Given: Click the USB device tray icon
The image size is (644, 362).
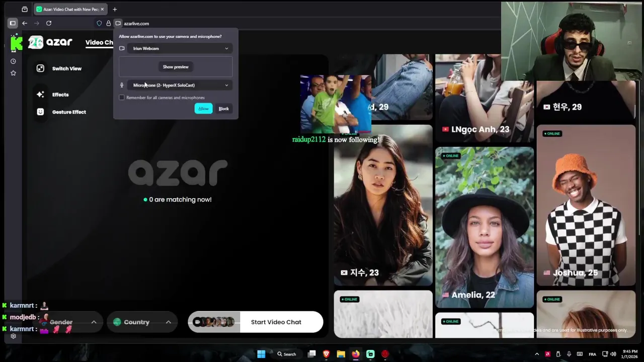Looking at the screenshot, I should pos(558,354).
